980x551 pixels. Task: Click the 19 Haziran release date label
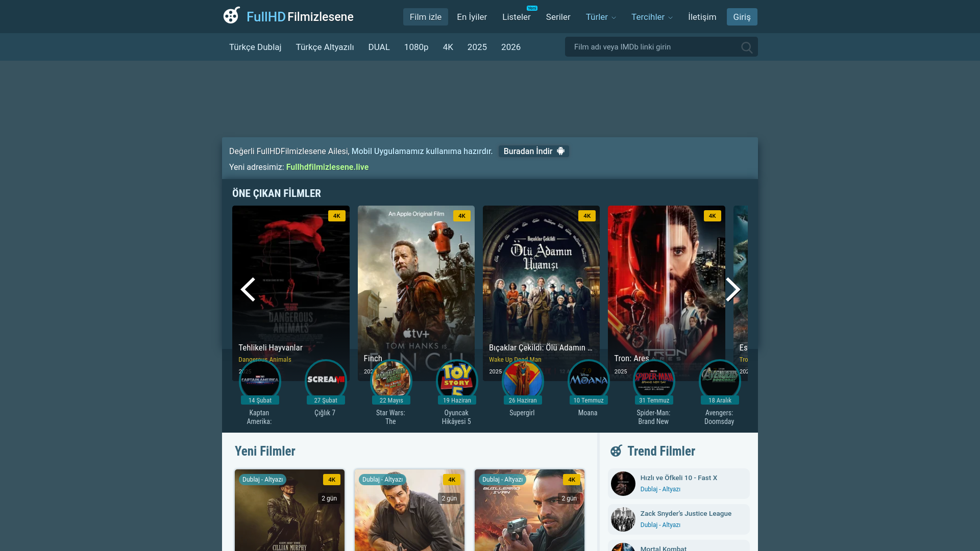point(457,400)
